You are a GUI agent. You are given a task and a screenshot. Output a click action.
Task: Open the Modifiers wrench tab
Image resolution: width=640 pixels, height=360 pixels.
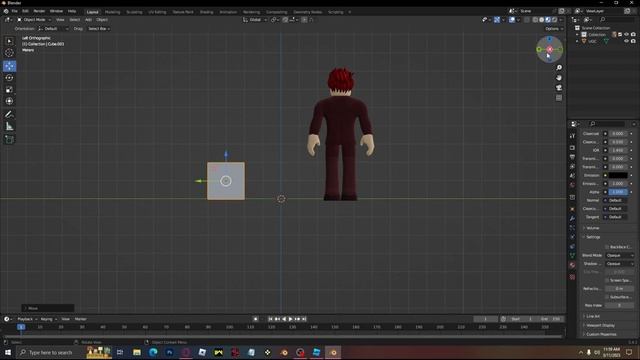[572, 218]
